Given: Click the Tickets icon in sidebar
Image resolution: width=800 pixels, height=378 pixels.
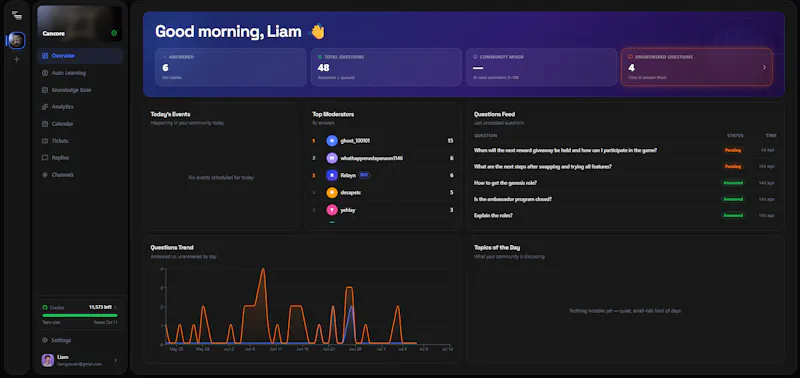Looking at the screenshot, I should coord(45,141).
